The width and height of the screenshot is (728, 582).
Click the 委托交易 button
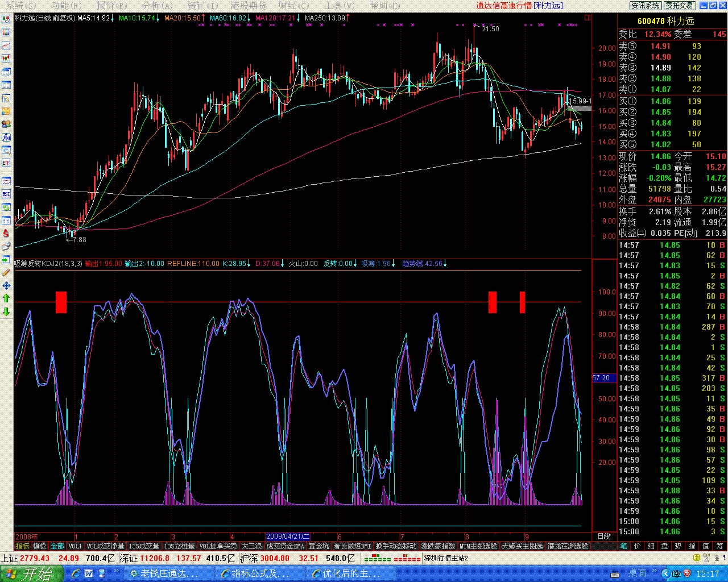(x=679, y=6)
